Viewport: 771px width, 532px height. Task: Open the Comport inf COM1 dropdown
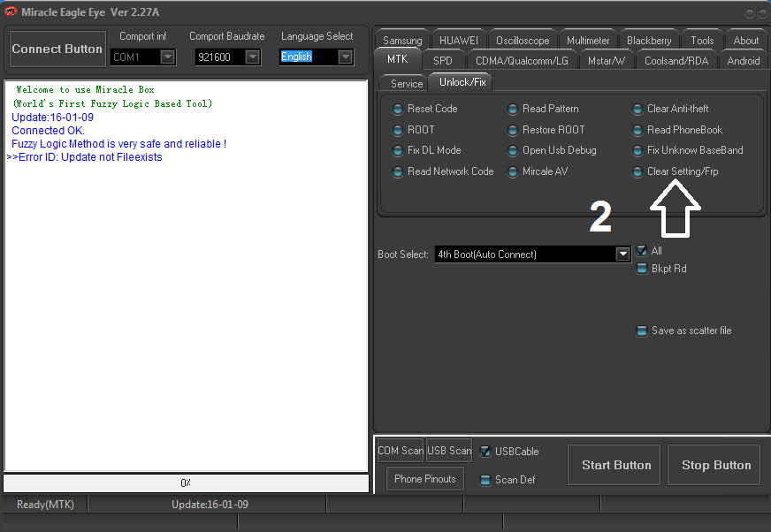point(168,57)
